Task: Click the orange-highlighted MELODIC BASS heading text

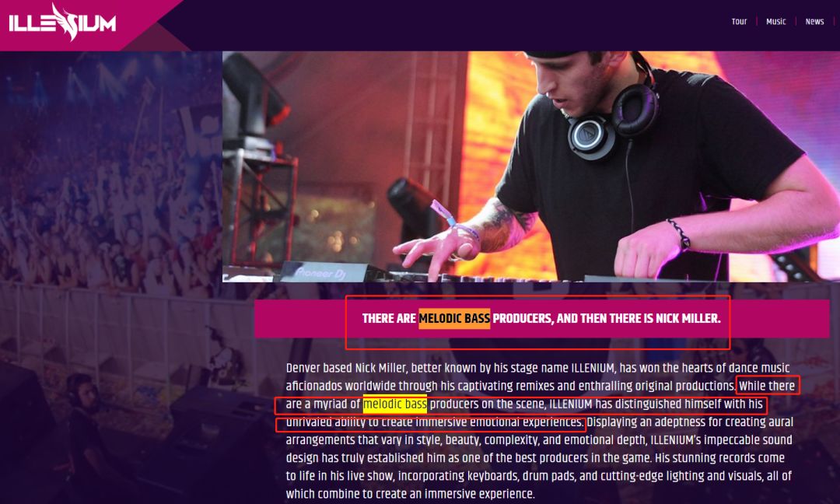Action: coord(454,318)
